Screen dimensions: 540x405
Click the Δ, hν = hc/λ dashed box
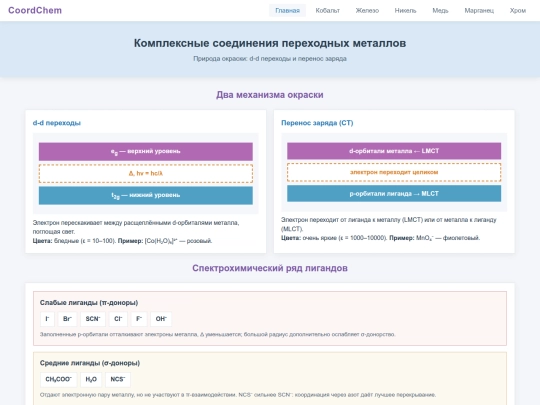coord(146,173)
